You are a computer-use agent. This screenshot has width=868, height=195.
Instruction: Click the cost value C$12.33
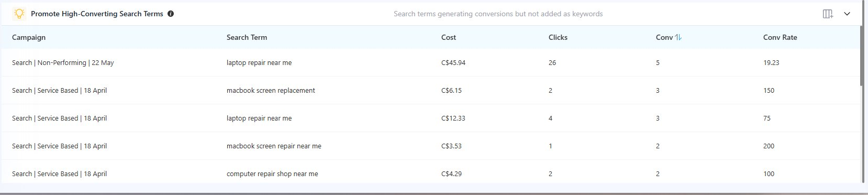453,118
